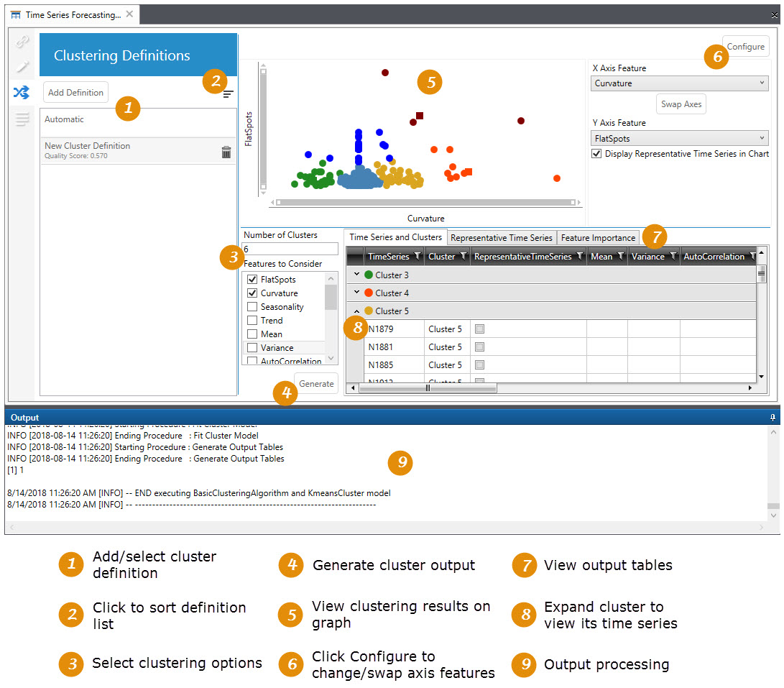Sort the cluster definition list
This screenshot has height=688, width=784.
(229, 93)
